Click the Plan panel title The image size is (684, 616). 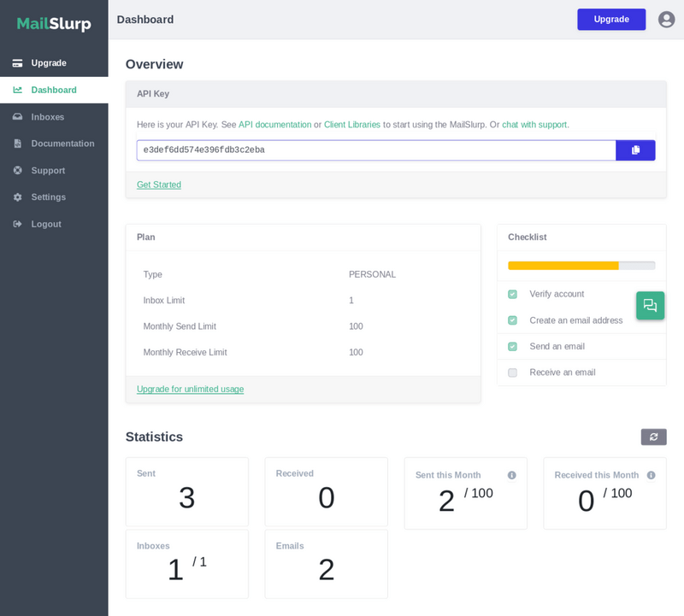[x=145, y=238]
